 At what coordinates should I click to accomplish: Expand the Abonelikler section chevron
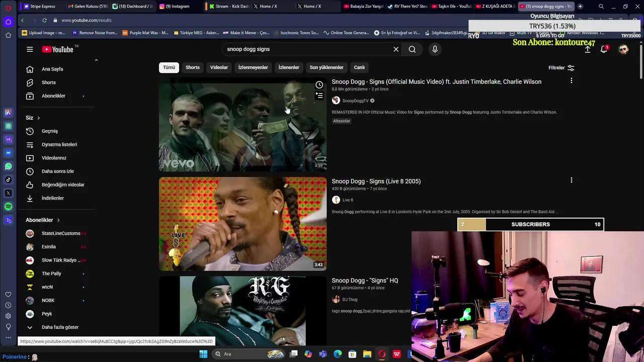[x=58, y=220]
